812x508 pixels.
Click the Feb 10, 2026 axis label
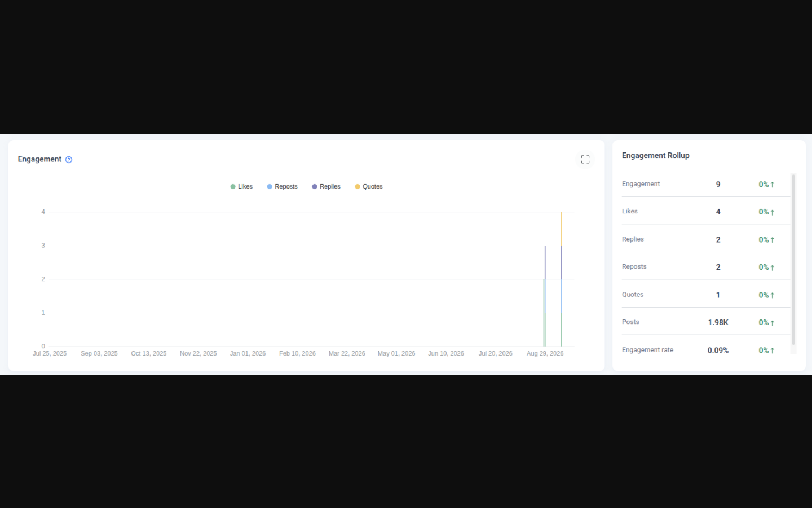[x=297, y=354]
